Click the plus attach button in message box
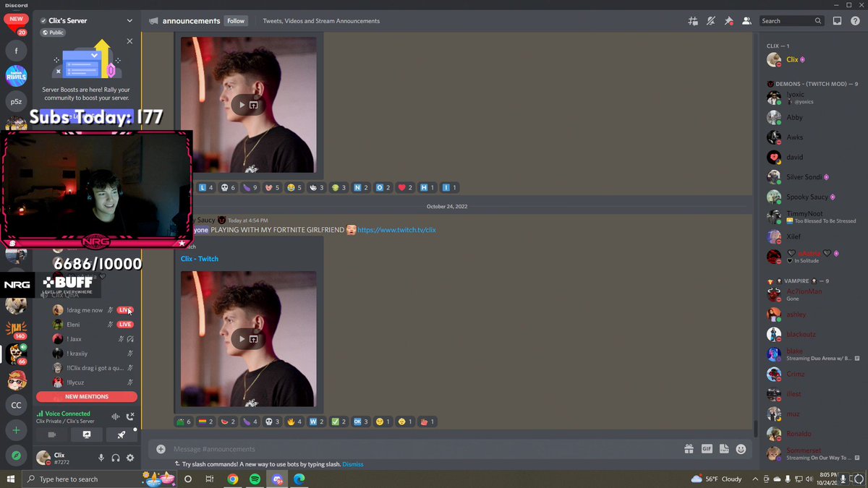The width and height of the screenshot is (868, 488). (x=161, y=449)
